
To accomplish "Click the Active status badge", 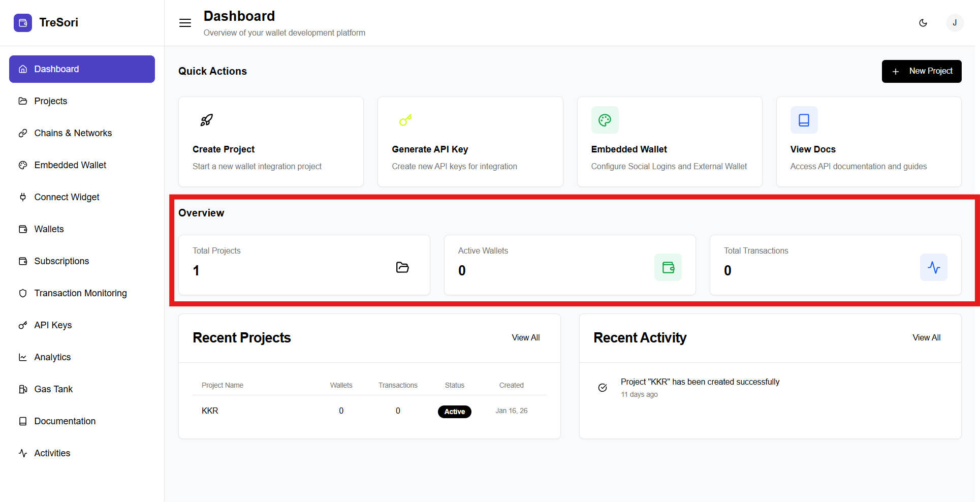I will [x=454, y=412].
